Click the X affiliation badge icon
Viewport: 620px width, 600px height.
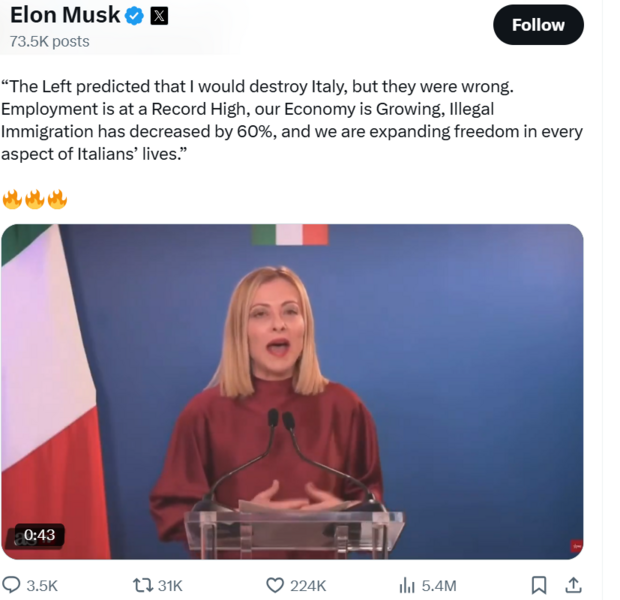(x=159, y=16)
